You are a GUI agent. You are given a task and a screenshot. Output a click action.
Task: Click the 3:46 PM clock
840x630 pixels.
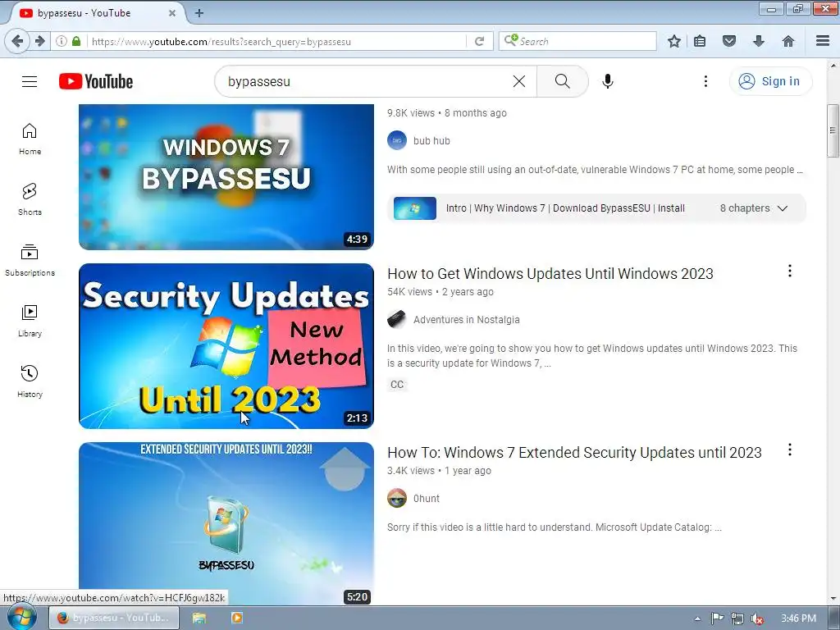(798, 619)
